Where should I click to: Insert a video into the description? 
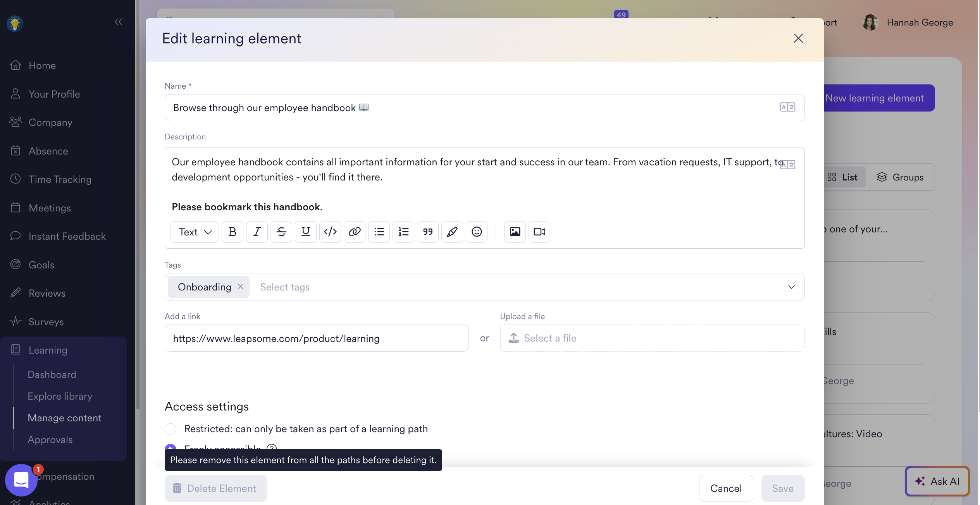click(x=539, y=232)
